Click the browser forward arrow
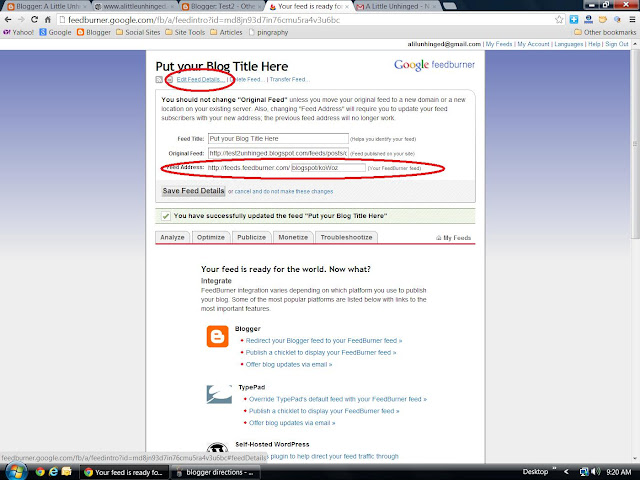The height and width of the screenshot is (480, 640). point(20,20)
